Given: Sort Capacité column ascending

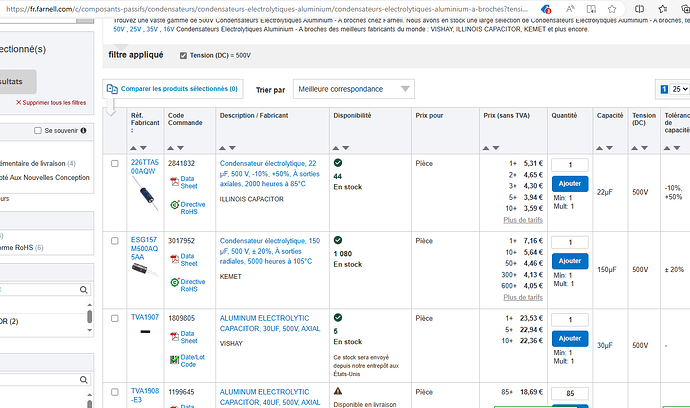Looking at the screenshot, I should pos(599,148).
